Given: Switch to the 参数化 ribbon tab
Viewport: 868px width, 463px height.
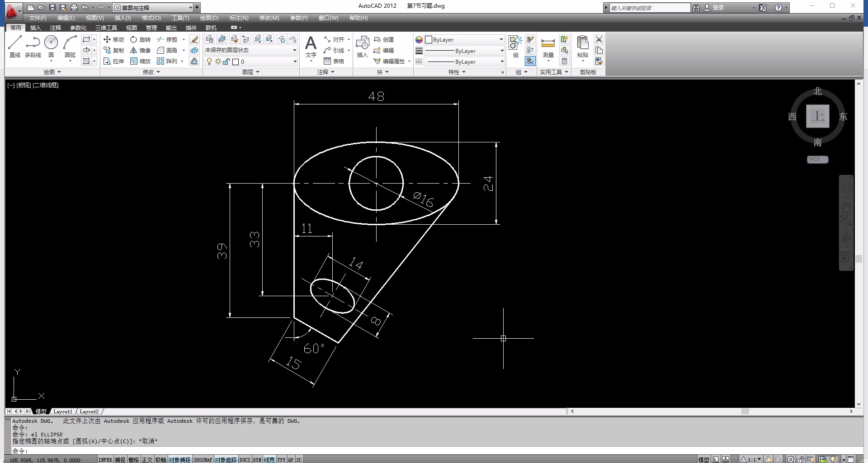Looking at the screenshot, I should tap(78, 28).
